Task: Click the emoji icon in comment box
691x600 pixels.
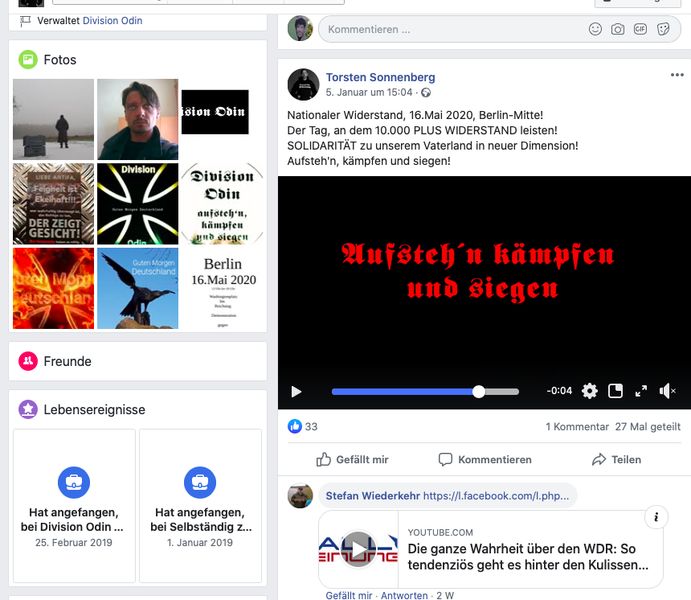Action: coord(595,29)
